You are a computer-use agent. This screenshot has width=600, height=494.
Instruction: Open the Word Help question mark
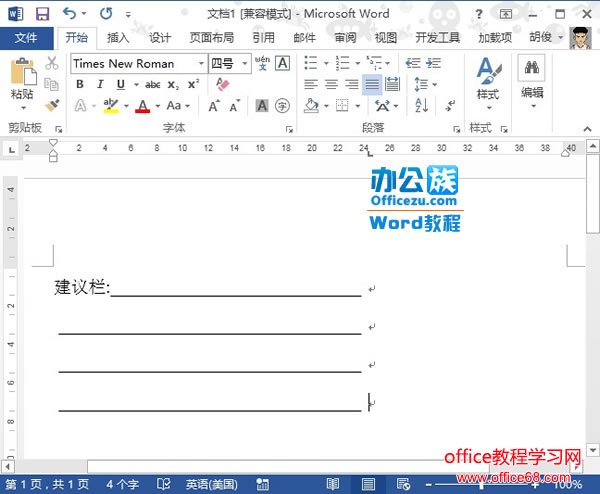click(479, 14)
